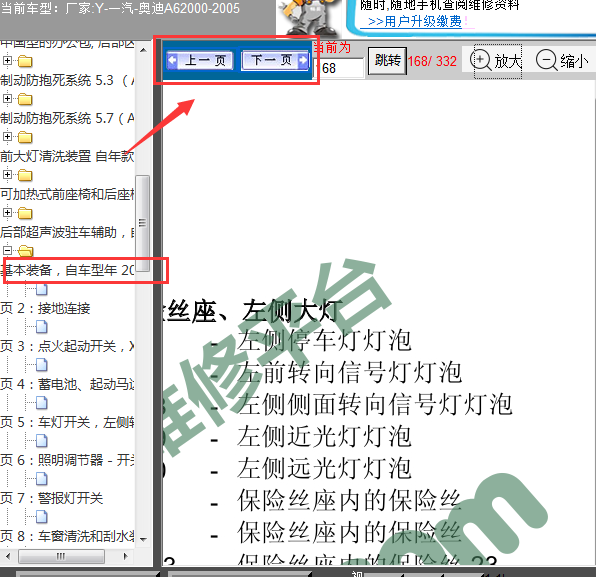Expand the 前大灯清洗装置 folder
The height and width of the screenshot is (577, 596).
[7, 136]
